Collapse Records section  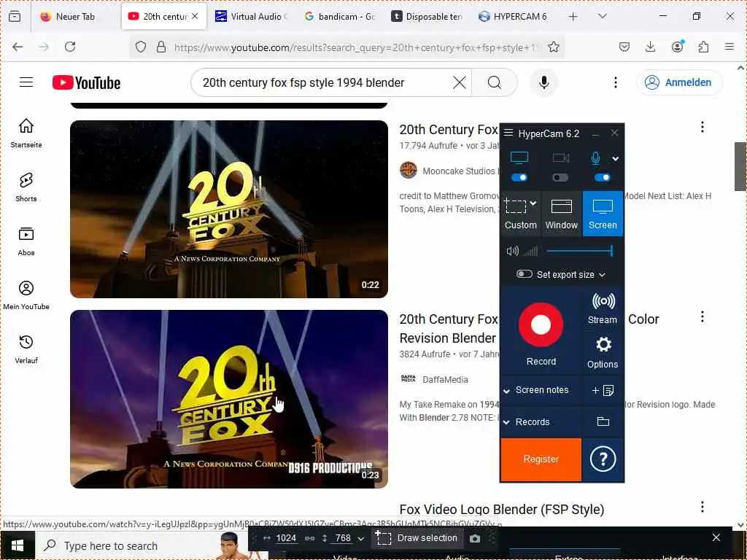pos(506,422)
